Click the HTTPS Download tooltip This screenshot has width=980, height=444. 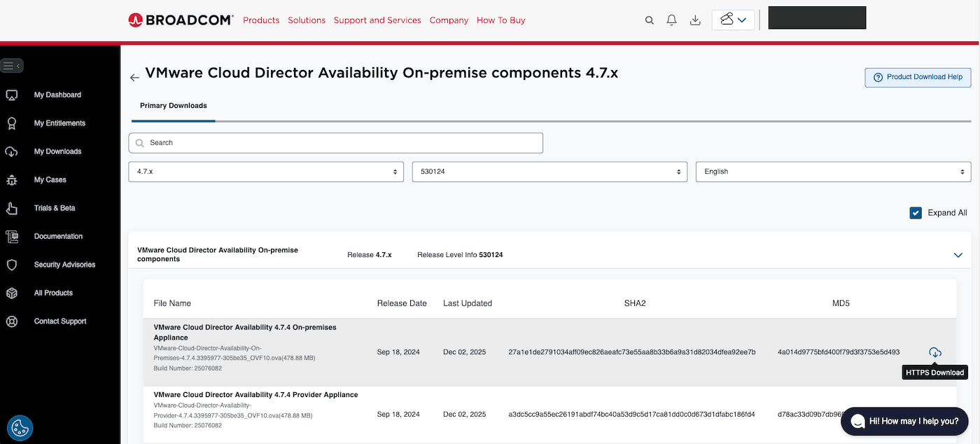point(935,373)
